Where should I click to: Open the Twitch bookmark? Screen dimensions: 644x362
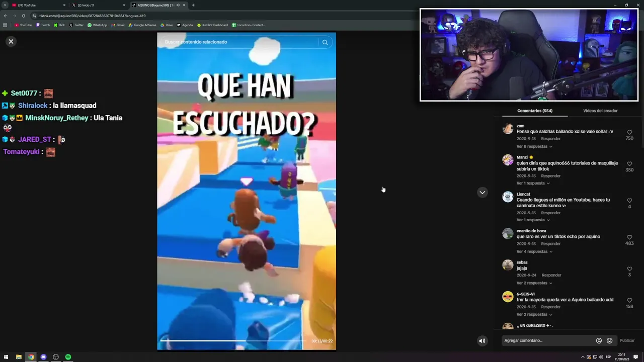point(43,25)
